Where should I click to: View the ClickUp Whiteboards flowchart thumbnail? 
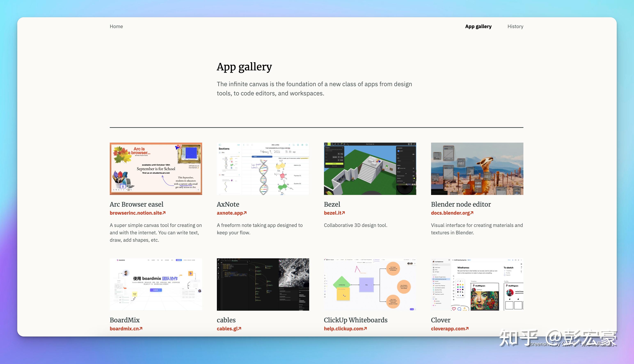click(370, 285)
